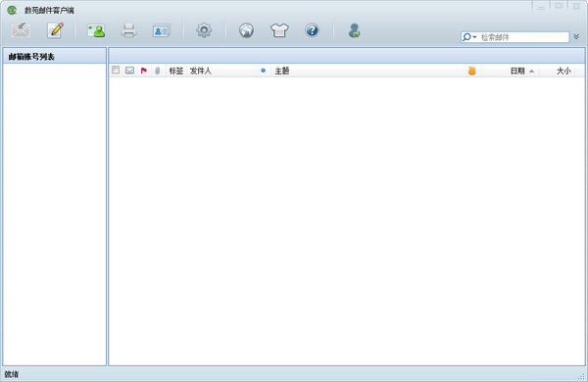
Task: Toggle sort order on 日期 column
Action: click(521, 71)
